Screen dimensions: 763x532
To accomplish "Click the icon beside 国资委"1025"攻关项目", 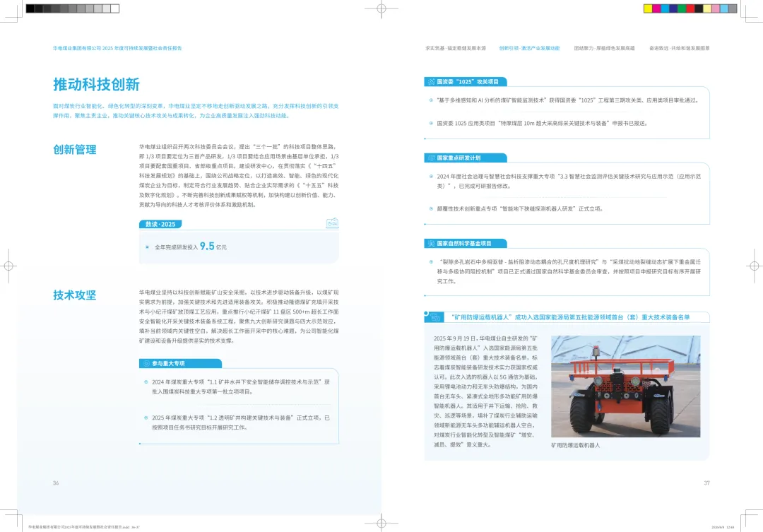I will pyautogui.click(x=431, y=82).
